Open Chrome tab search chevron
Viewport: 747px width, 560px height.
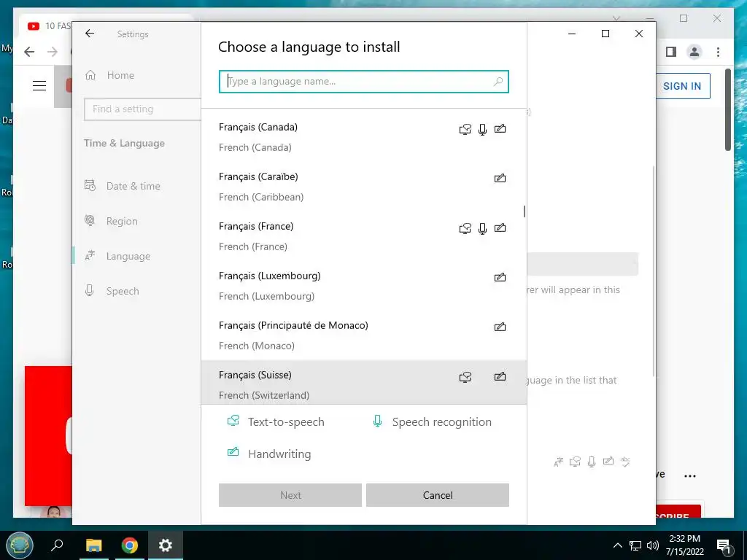click(616, 19)
